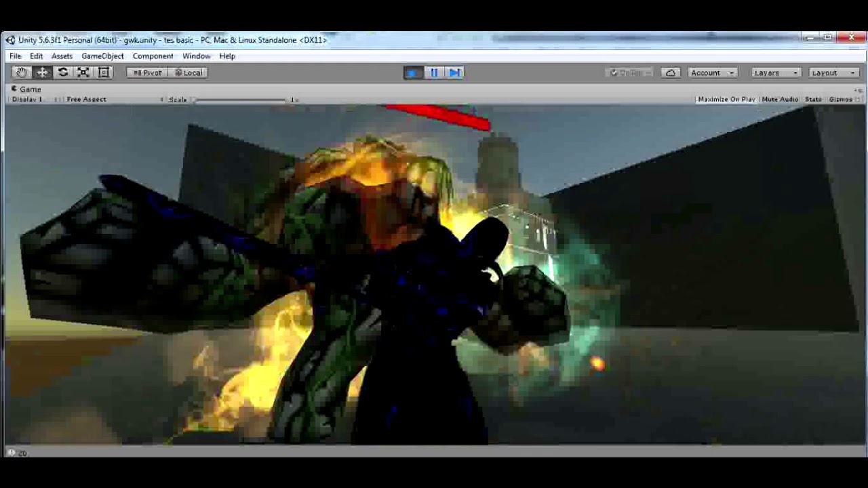The image size is (868, 488).
Task: Stop play mode with the Play button
Action: pos(412,73)
